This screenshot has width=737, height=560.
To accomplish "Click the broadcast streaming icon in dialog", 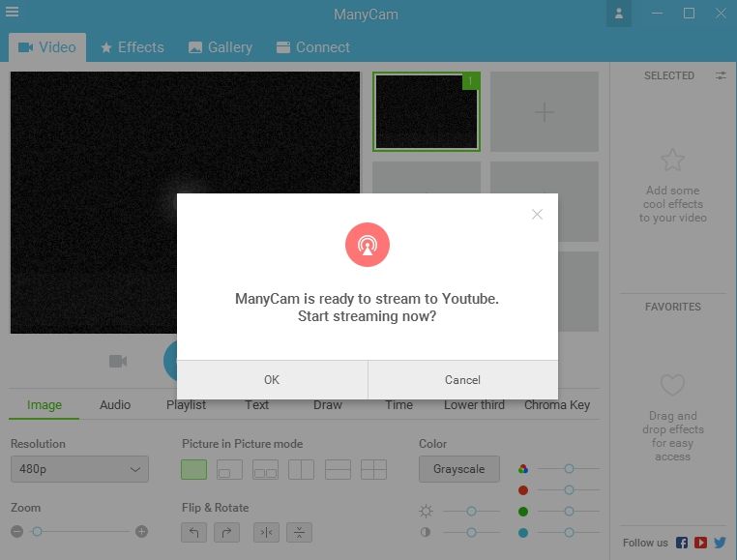I will [368, 245].
